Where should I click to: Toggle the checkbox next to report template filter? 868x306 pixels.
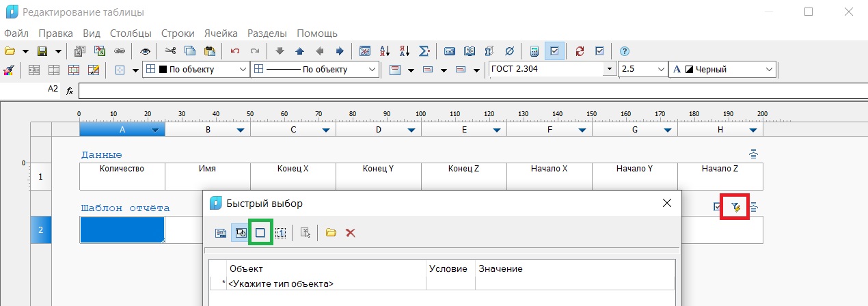point(717,207)
